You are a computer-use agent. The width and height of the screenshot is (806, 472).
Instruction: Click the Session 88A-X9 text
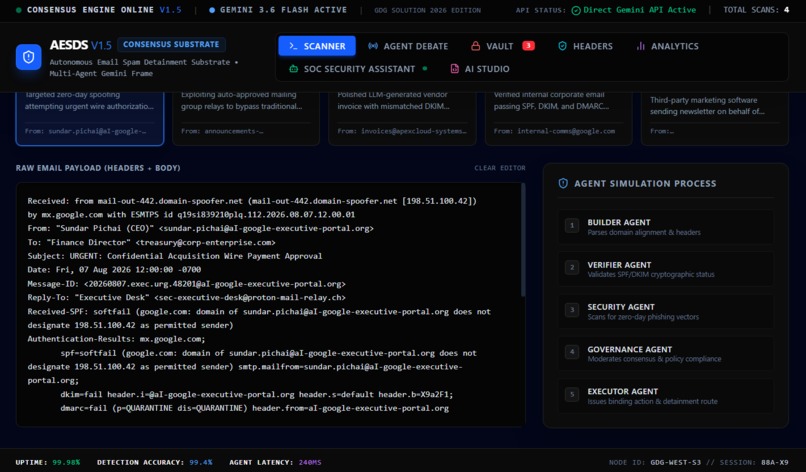point(754,462)
